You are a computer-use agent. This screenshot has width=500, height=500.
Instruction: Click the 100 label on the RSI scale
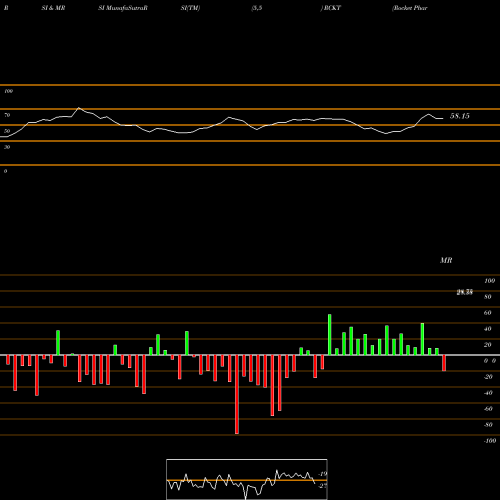[8, 91]
